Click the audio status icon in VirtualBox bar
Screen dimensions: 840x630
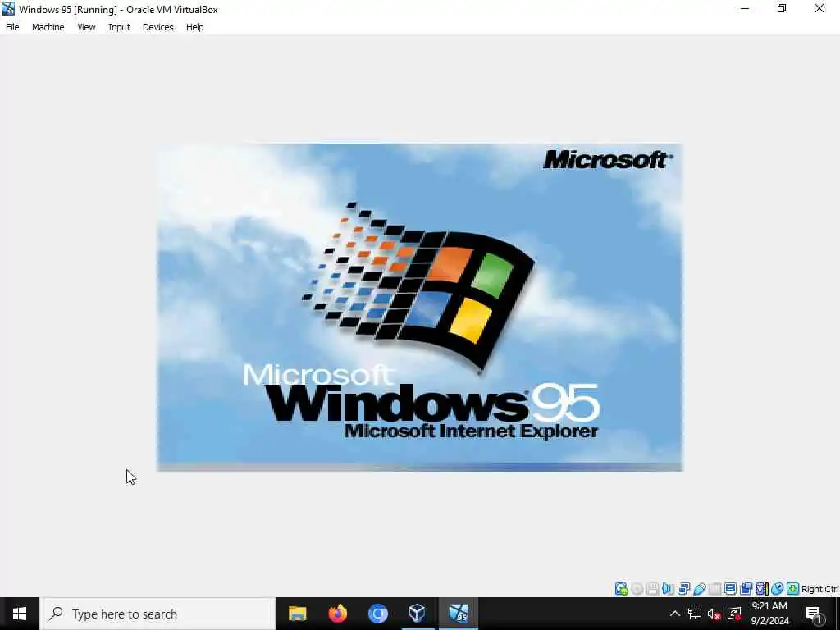(668, 589)
